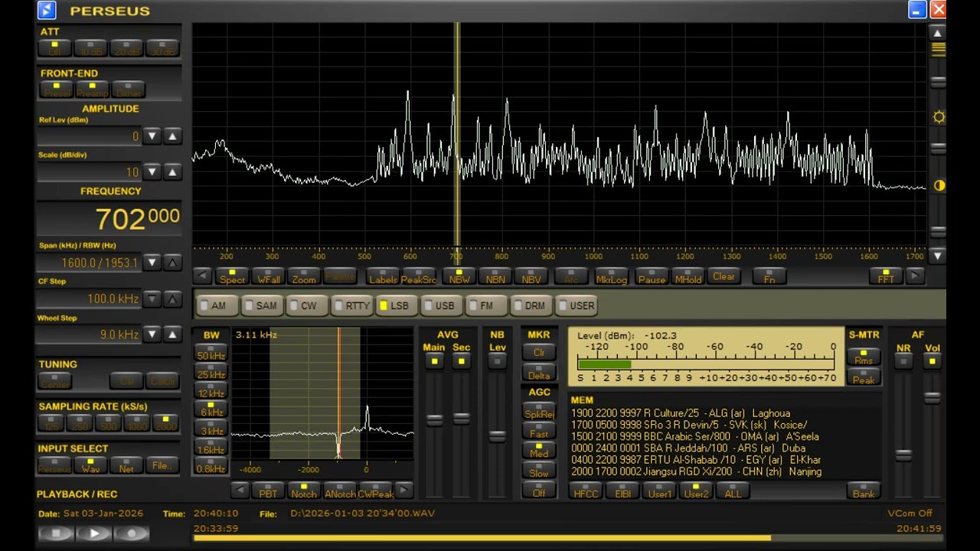Increase the Ref Lev value with the up arrow
This screenshot has height=551, width=980.
click(172, 136)
